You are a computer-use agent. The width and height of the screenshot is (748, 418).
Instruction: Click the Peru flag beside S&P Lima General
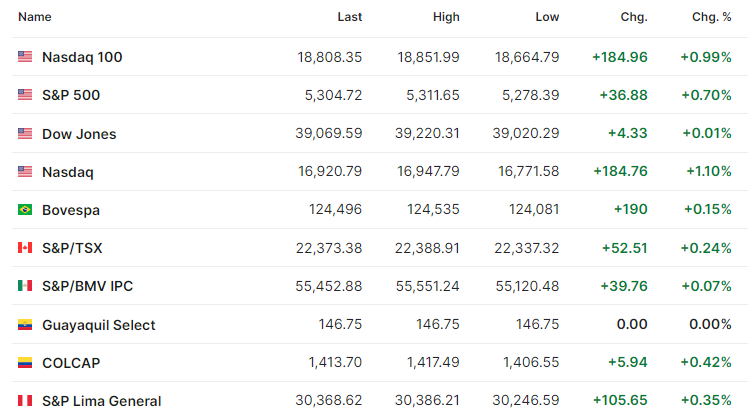(x=25, y=401)
